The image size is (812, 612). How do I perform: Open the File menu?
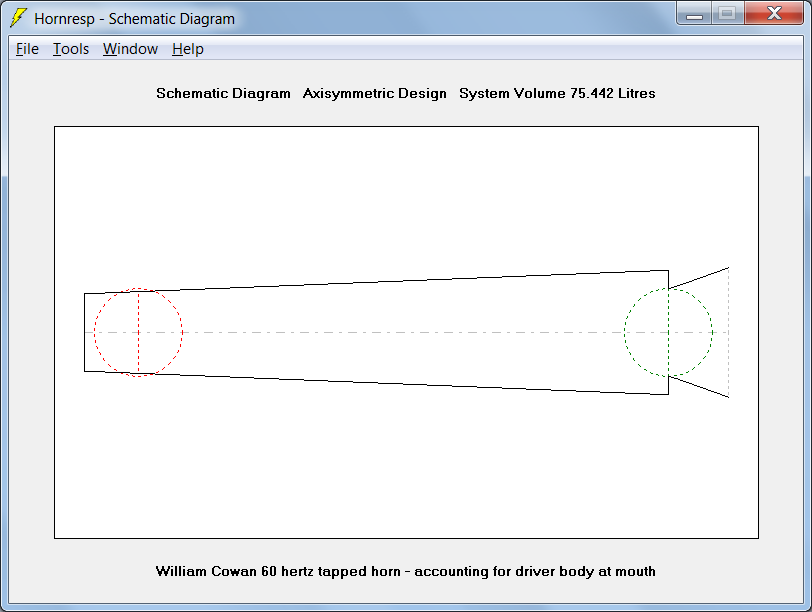pyautogui.click(x=27, y=49)
